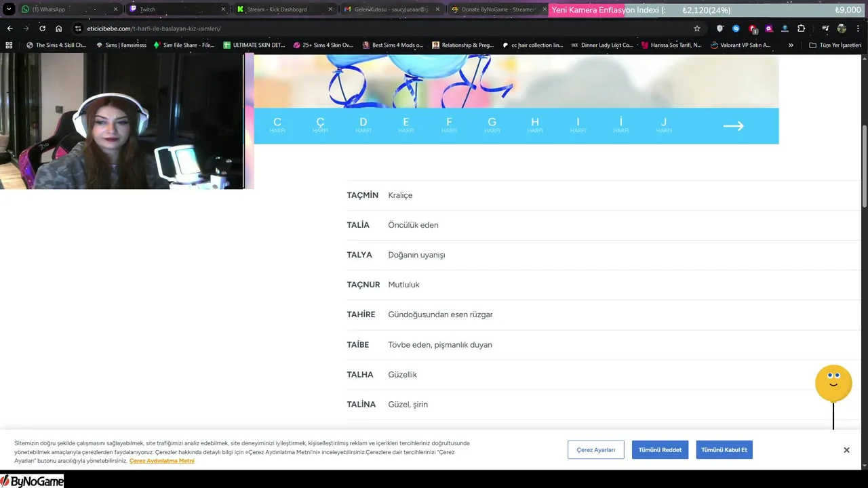
Task: Select the J Harfi letter
Action: 664,125
